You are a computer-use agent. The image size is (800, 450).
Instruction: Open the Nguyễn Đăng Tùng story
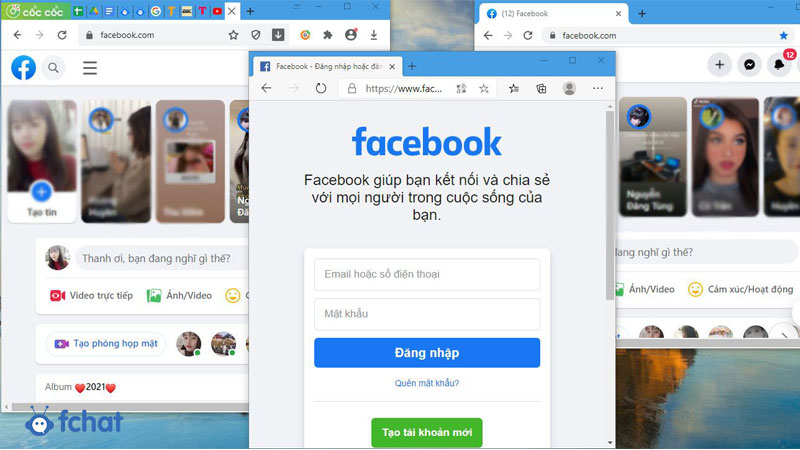[653, 157]
